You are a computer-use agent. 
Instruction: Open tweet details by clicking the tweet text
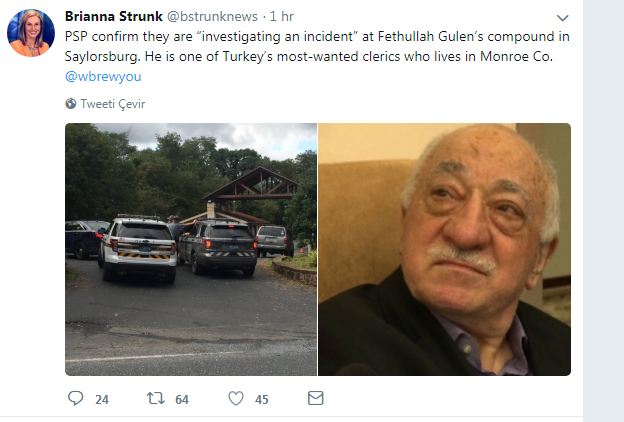pyautogui.click(x=317, y=46)
